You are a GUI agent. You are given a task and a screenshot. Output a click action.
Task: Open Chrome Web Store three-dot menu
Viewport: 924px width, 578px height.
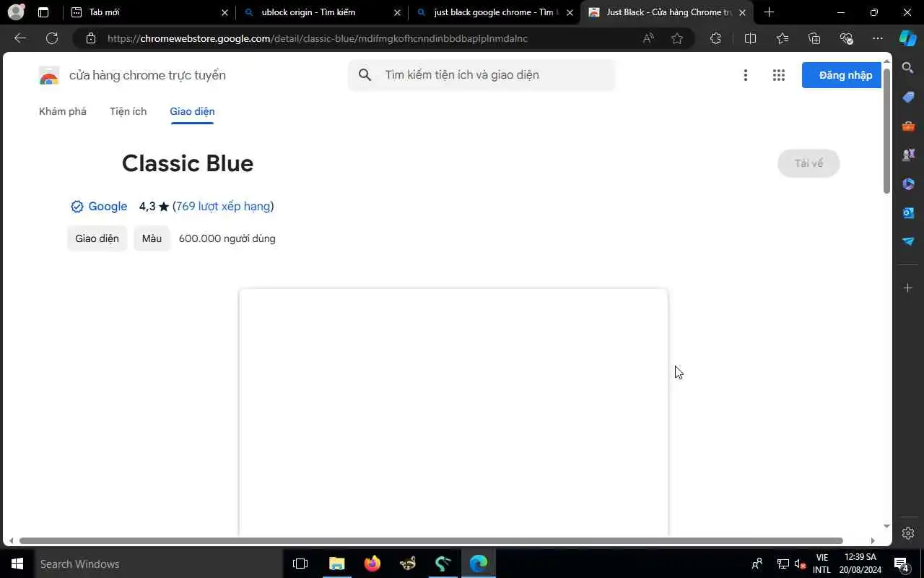click(746, 75)
